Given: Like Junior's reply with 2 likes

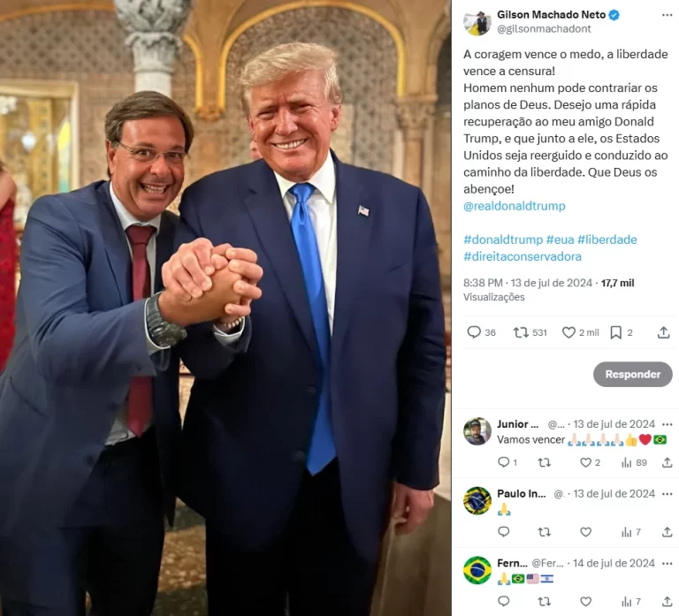Looking at the screenshot, I should (585, 462).
